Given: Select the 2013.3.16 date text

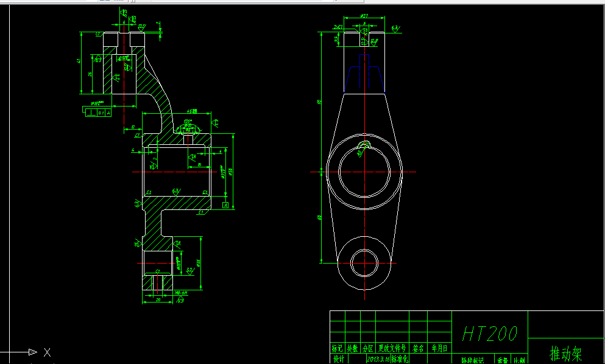Looking at the screenshot, I should coord(378,359).
